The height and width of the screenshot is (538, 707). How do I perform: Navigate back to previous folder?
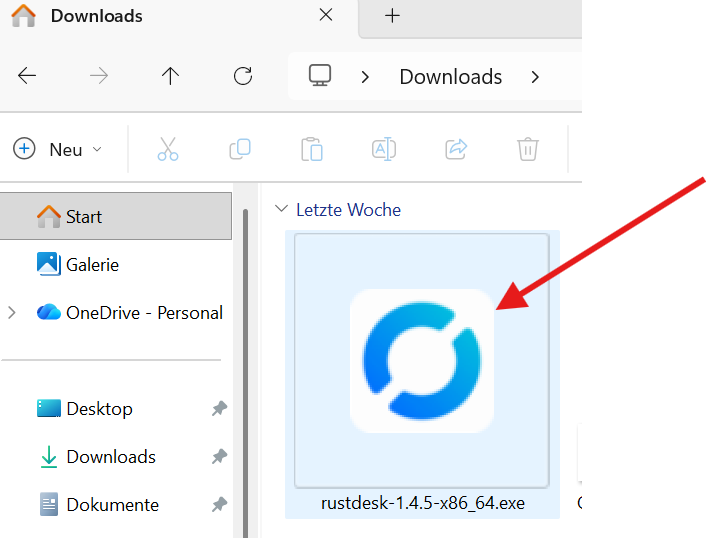(27, 76)
